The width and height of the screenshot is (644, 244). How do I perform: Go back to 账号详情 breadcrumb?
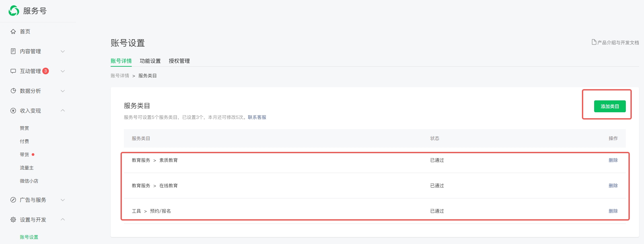[120, 76]
